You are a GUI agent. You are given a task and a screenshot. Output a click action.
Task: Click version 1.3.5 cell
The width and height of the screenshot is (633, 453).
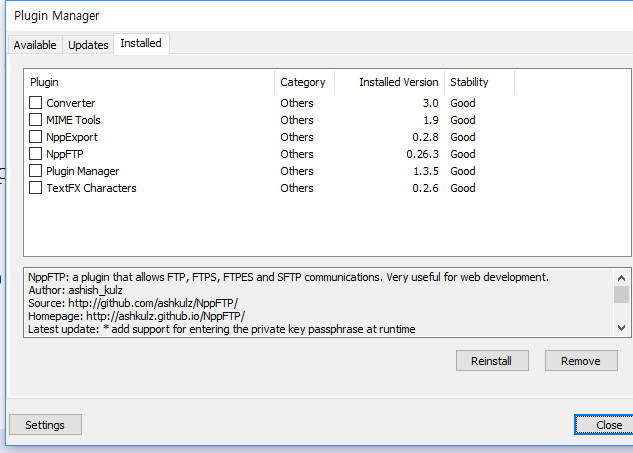(426, 171)
